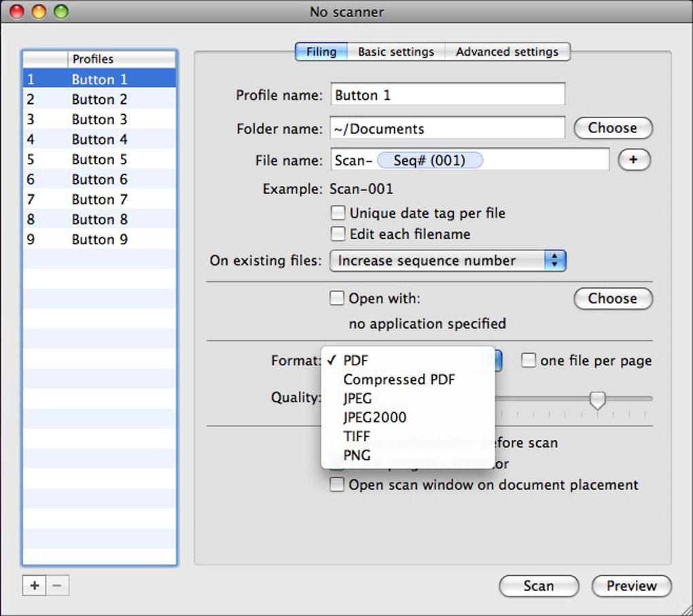Choose TIFF in the format menu

pos(357,437)
